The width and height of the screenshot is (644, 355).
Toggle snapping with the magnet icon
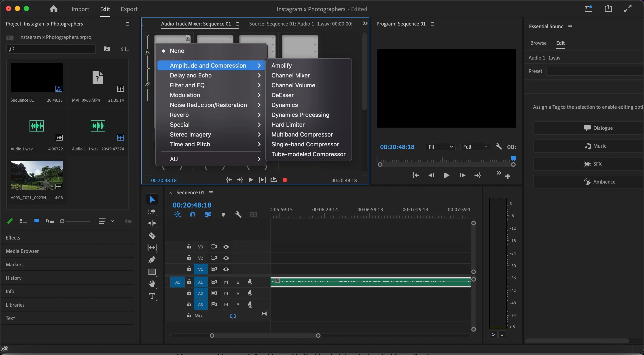click(193, 214)
